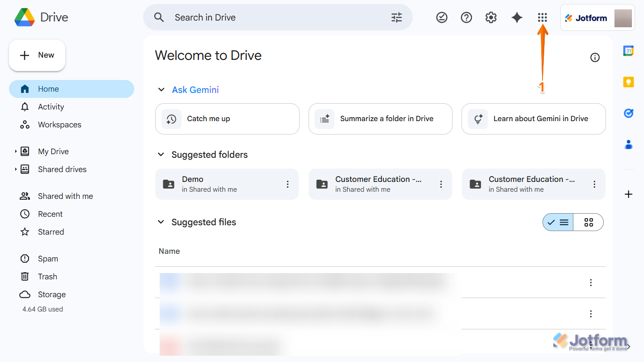Open Contacts from the side panel

(x=628, y=144)
